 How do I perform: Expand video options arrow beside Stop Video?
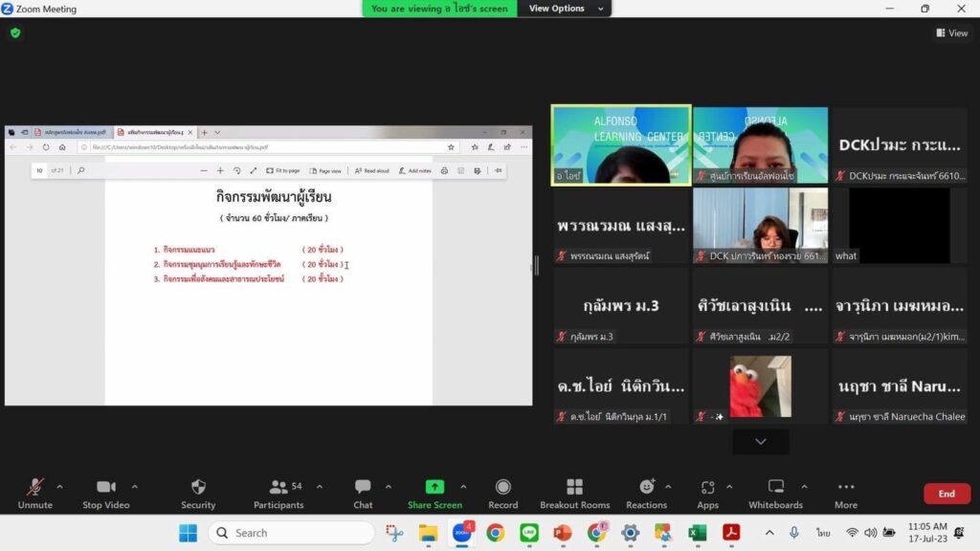click(x=134, y=486)
